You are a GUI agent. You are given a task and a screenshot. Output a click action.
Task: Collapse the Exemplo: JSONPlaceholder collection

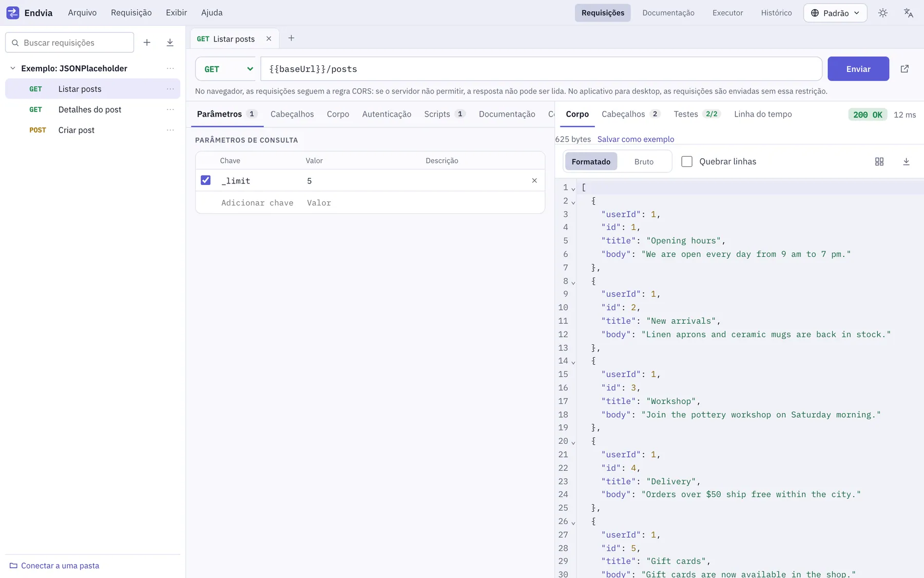pos(13,68)
